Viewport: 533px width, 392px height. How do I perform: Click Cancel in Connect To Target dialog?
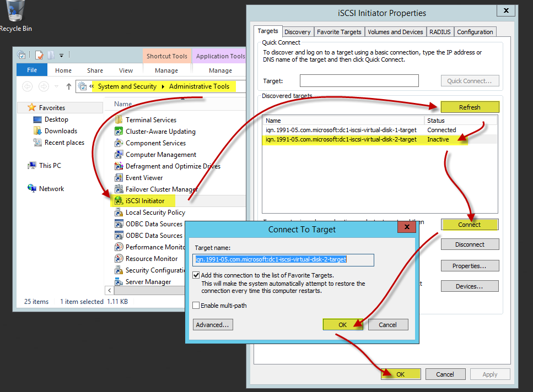[388, 325]
